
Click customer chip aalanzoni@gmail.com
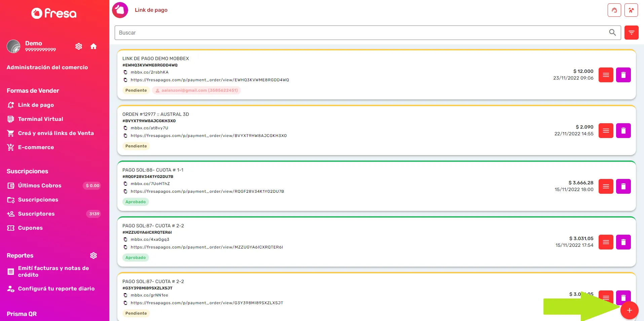196,90
